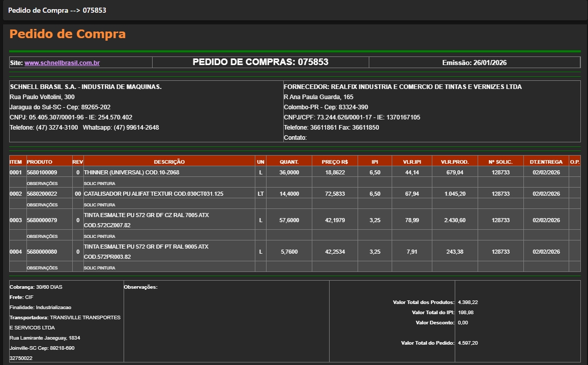Select product code 5680200022
Screen dimensions: 588x365
42,194
